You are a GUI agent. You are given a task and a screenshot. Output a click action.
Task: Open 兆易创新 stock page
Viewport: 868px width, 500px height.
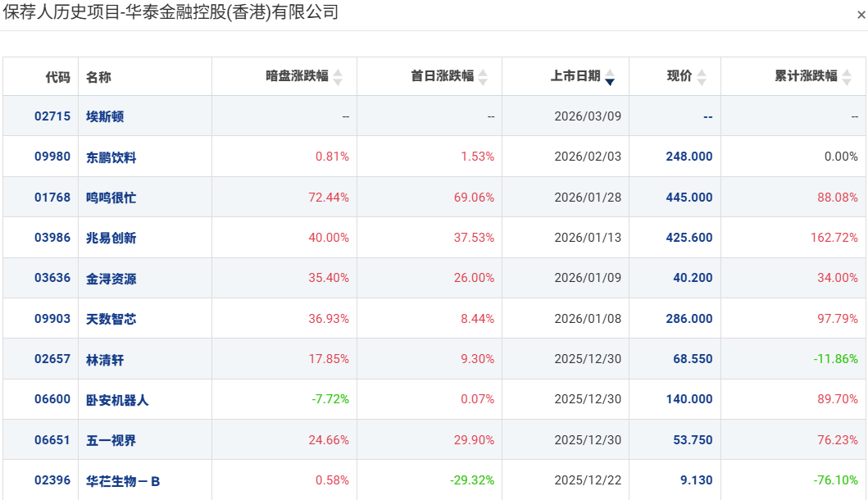pos(111,238)
